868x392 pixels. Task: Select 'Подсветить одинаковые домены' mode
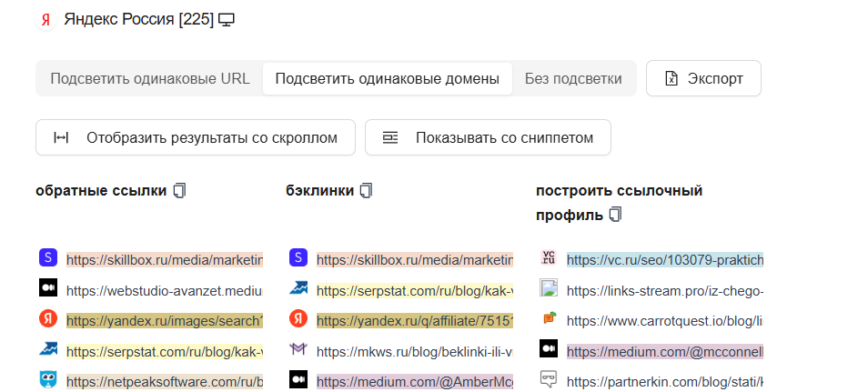(387, 78)
